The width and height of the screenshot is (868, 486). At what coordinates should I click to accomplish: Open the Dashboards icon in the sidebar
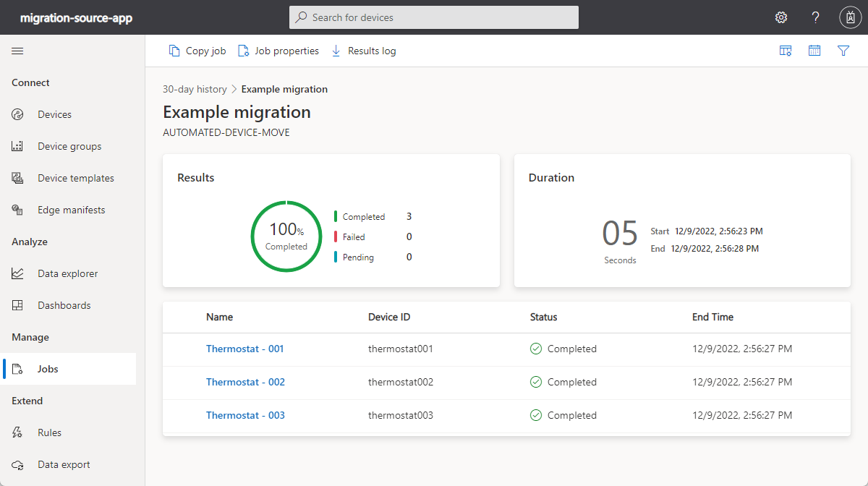point(17,304)
